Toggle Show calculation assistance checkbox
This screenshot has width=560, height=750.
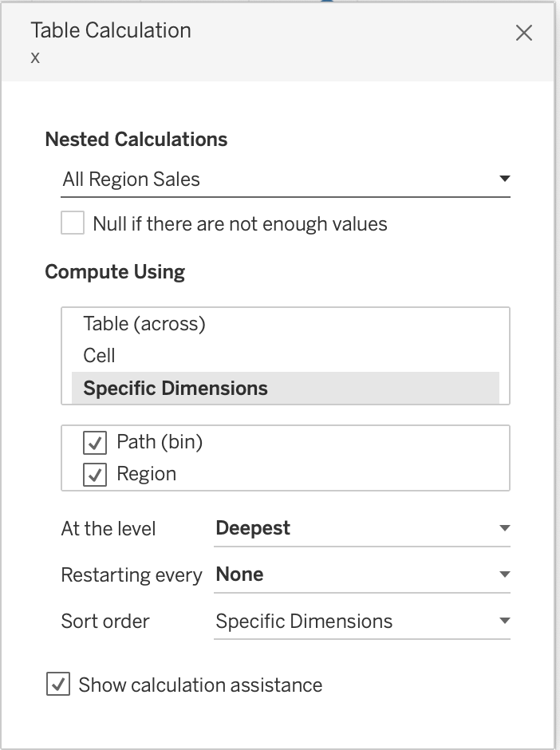click(x=58, y=685)
